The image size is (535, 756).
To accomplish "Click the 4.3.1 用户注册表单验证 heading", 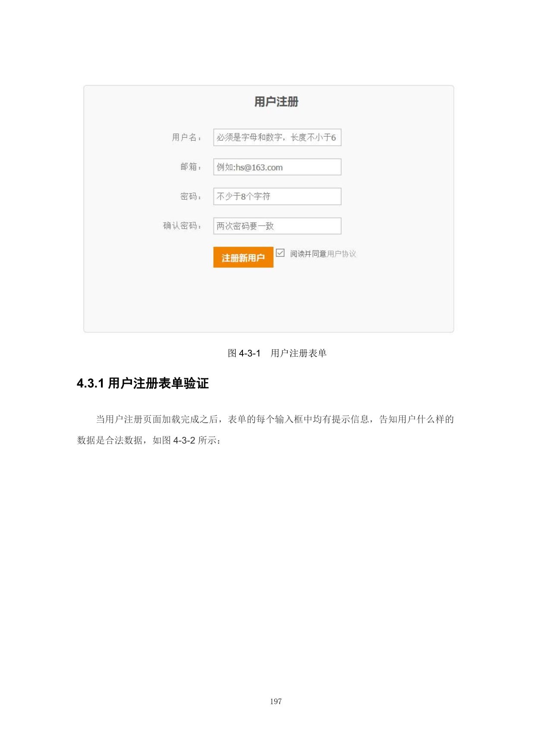I will pyautogui.click(x=143, y=383).
